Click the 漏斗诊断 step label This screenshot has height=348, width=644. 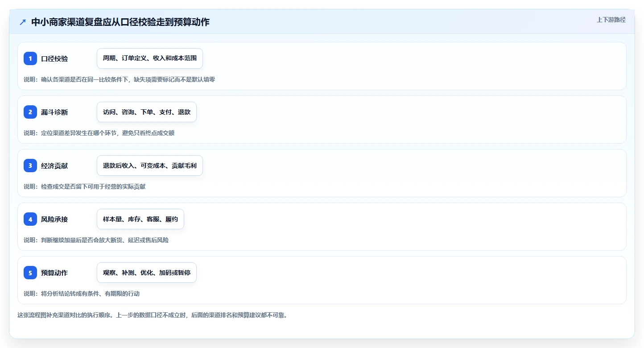(x=54, y=112)
